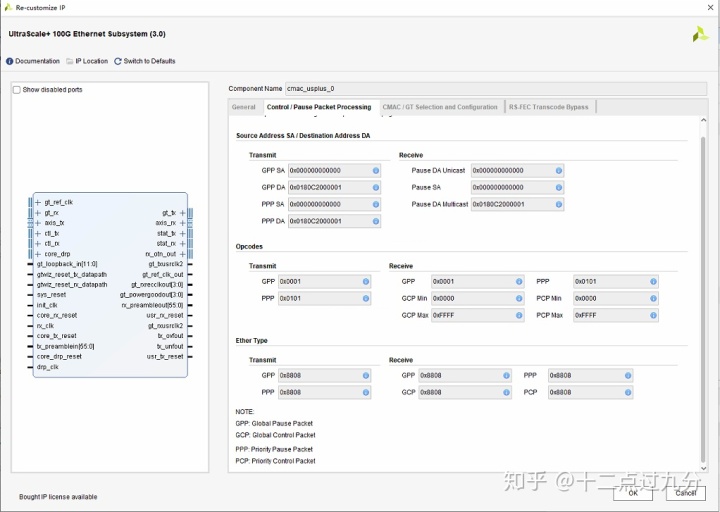
Task: Enable the Show disabled ports checkbox
Action: pyautogui.click(x=17, y=90)
